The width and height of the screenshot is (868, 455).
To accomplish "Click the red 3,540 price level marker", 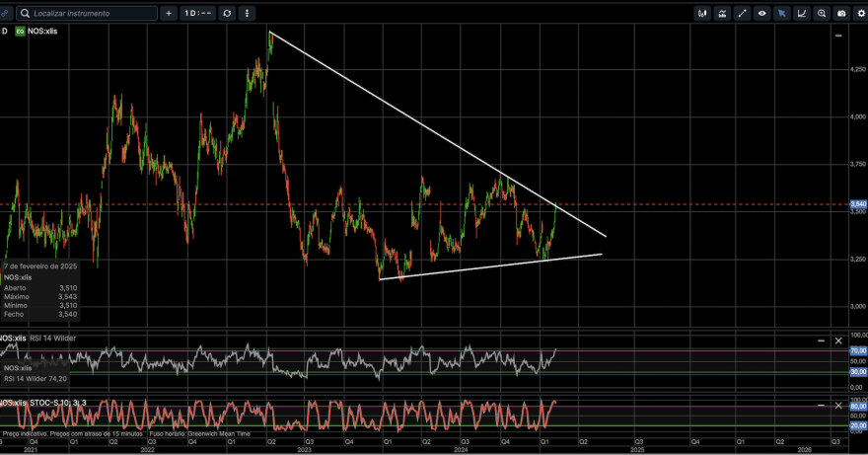I will 858,204.
